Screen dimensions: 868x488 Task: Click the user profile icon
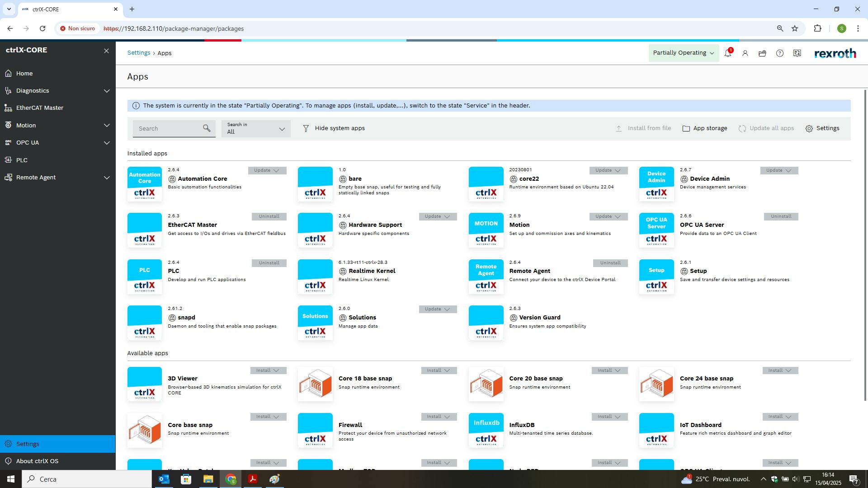pyautogui.click(x=745, y=53)
